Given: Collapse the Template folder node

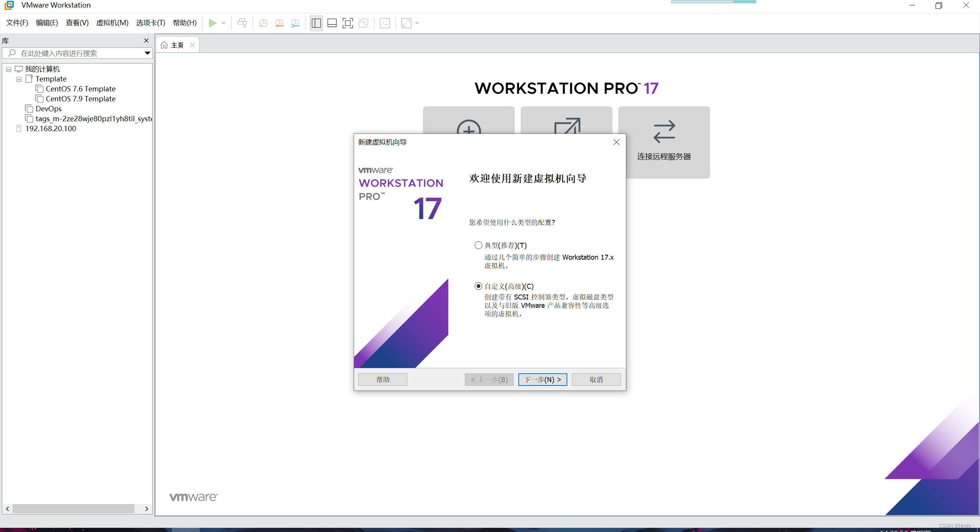Looking at the screenshot, I should [x=19, y=79].
